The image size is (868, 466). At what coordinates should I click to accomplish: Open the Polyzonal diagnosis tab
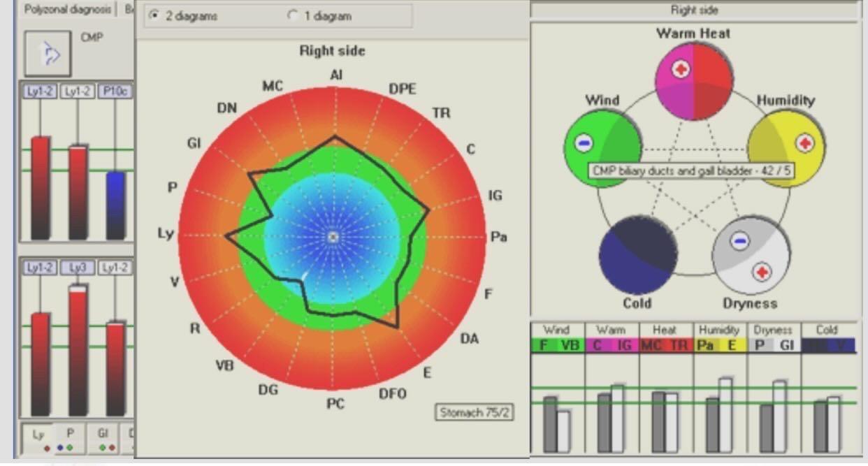pyautogui.click(x=67, y=9)
